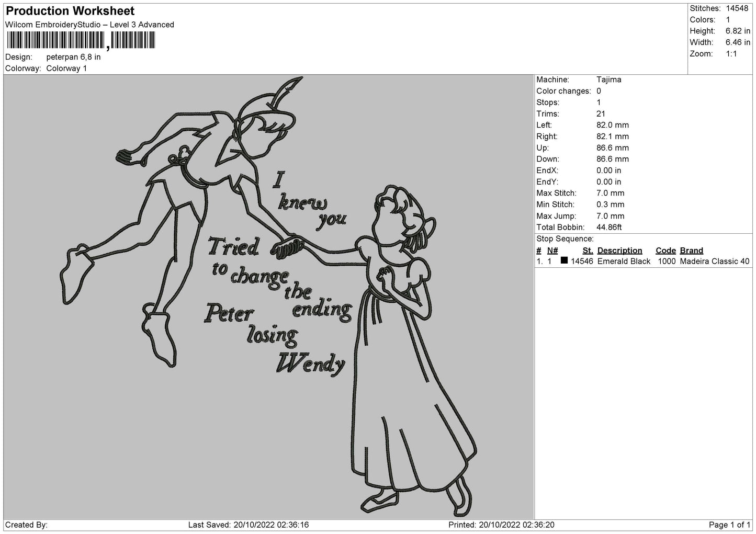Select the brand "Madeira Classic 40"
Screen dimensions: 756x534
coord(715,262)
